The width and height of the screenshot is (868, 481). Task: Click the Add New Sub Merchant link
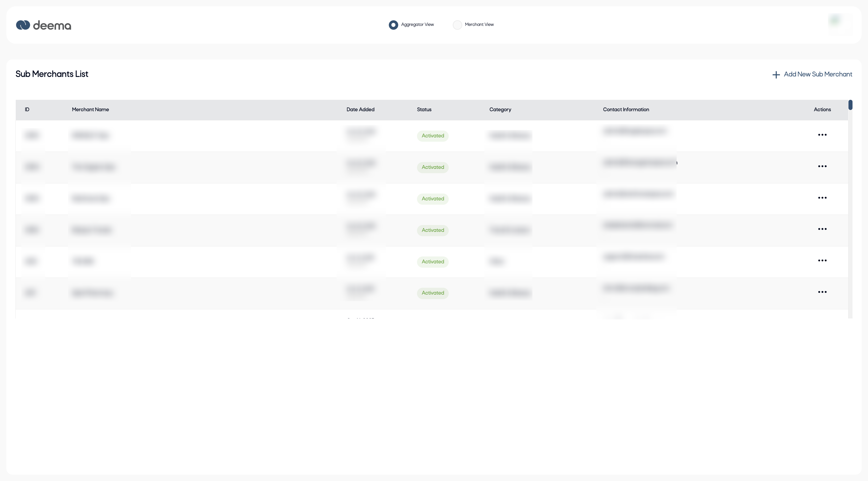click(x=818, y=74)
